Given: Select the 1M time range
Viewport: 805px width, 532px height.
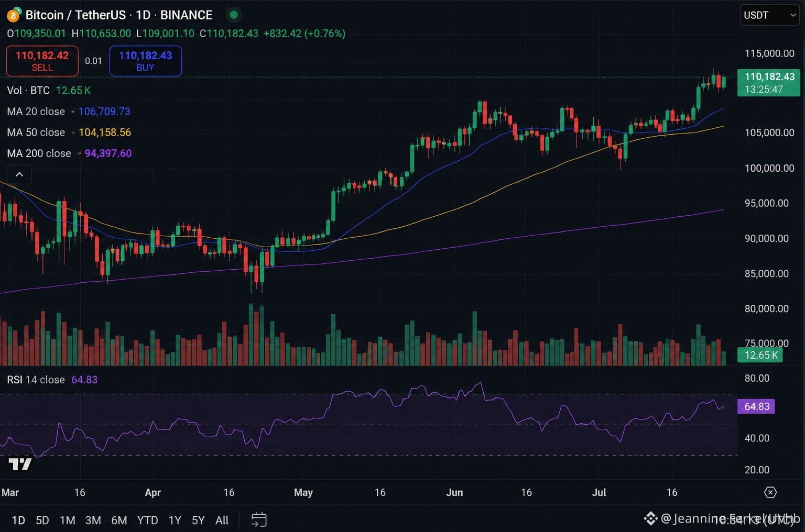Looking at the screenshot, I should [x=68, y=520].
